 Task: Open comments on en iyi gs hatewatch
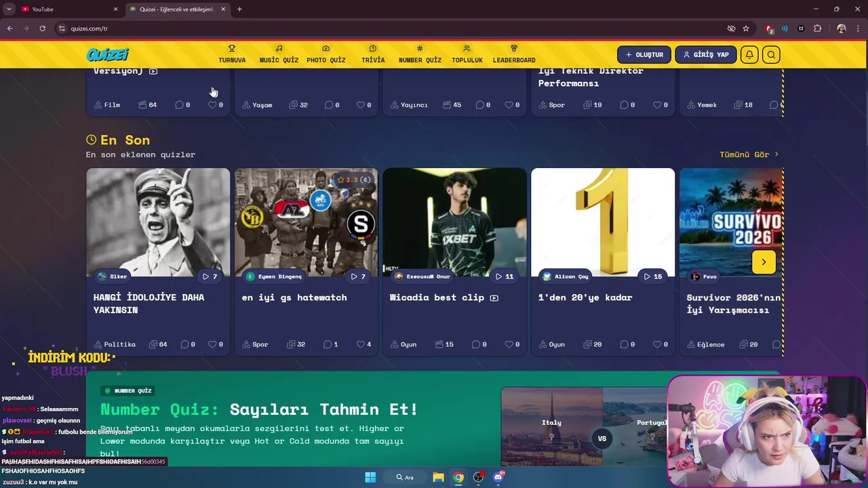click(331, 344)
